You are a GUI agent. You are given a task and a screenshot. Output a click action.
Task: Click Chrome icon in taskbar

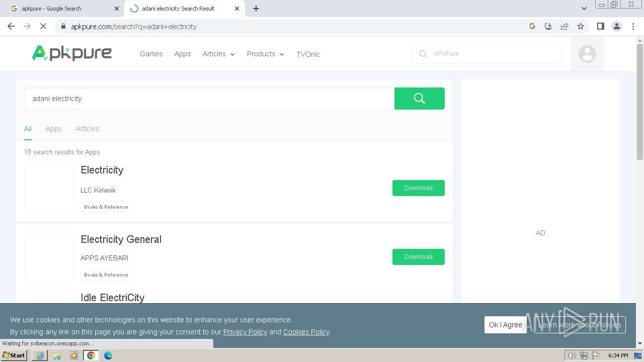click(91, 355)
